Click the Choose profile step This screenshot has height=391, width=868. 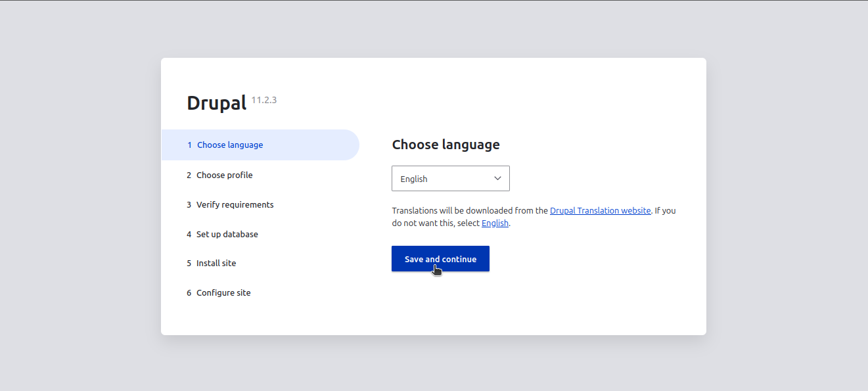(x=224, y=175)
